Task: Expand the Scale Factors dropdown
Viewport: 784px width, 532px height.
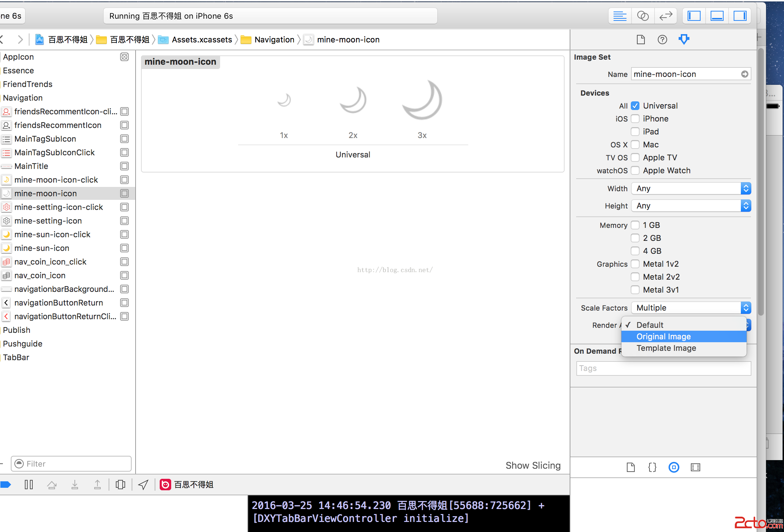Action: point(690,308)
